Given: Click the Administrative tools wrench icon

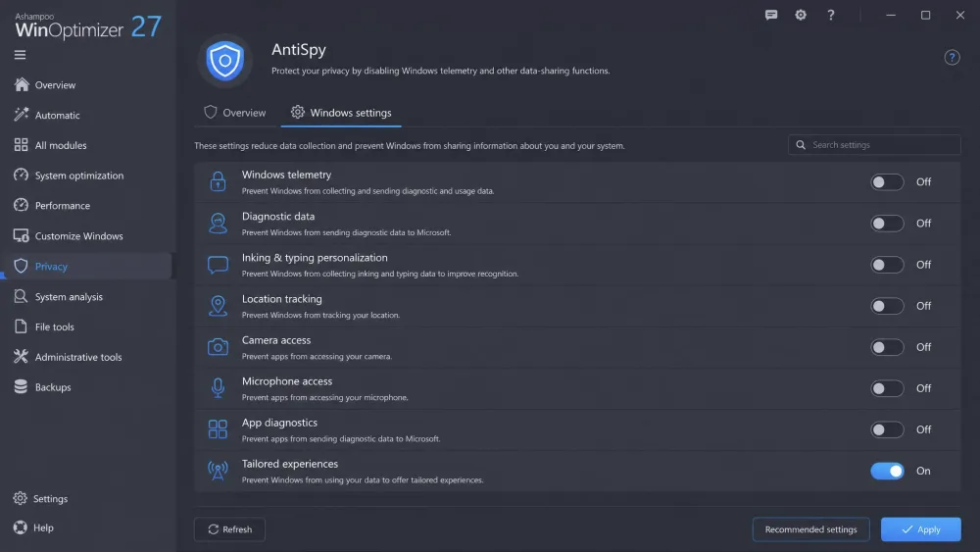Looking at the screenshot, I should tap(22, 356).
